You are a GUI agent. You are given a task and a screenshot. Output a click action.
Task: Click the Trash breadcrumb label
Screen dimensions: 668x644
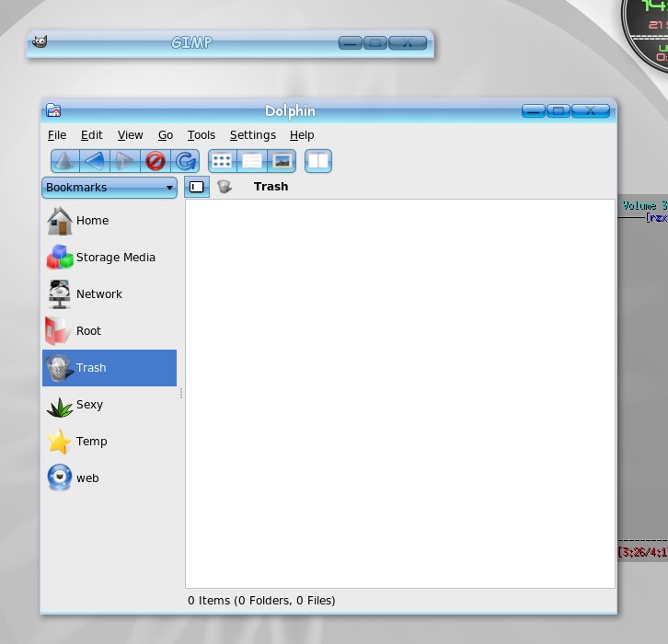coord(271,187)
